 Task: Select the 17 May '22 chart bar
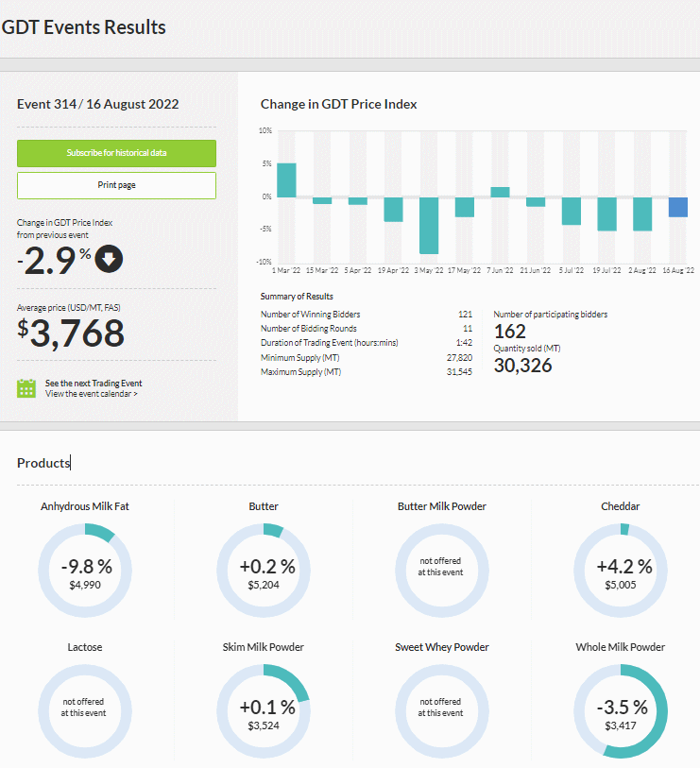click(465, 207)
